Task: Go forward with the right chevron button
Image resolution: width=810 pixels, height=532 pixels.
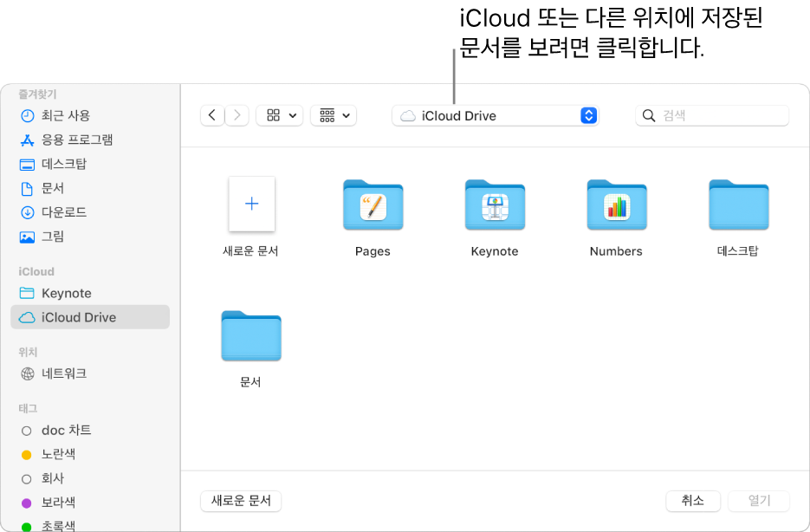Action: pos(237,115)
